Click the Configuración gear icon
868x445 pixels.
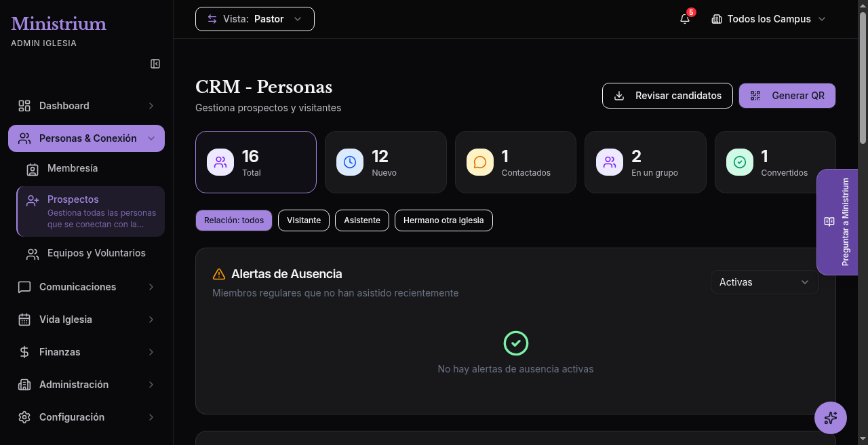24,417
